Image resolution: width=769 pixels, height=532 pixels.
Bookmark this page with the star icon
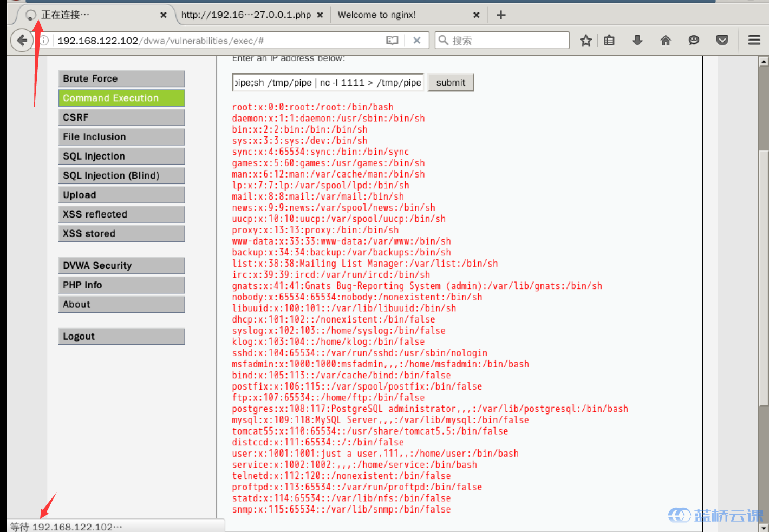[x=585, y=41]
